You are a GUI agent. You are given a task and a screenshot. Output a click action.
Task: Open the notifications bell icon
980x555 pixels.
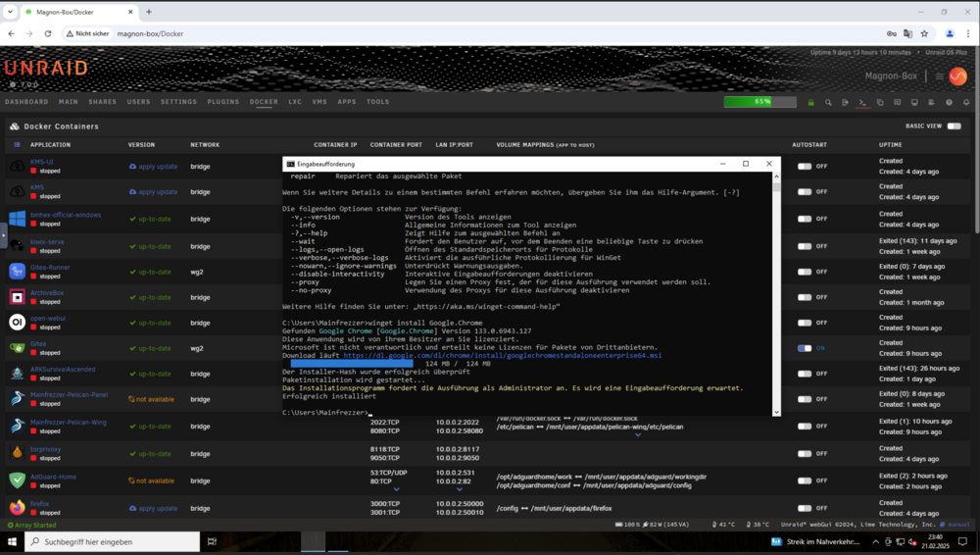(x=966, y=102)
